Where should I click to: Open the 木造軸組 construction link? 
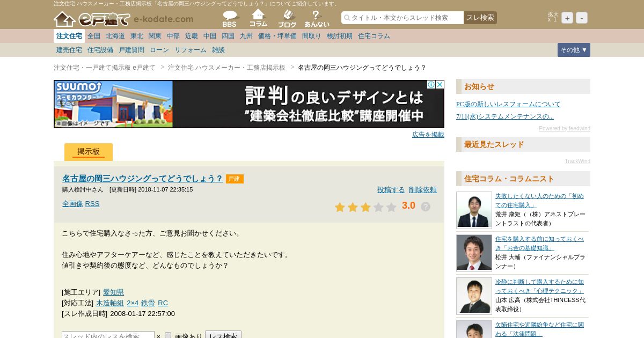110,303
